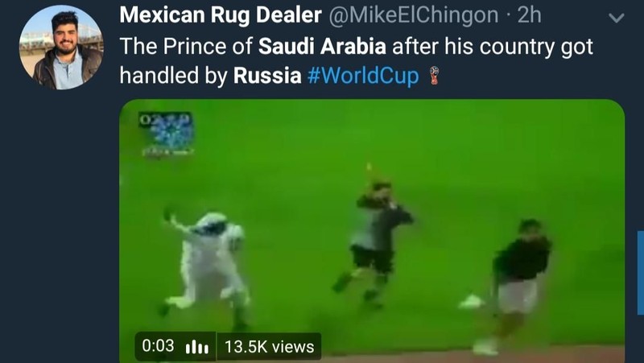
Task: Open the 2h timestamp link
Action: click(530, 15)
